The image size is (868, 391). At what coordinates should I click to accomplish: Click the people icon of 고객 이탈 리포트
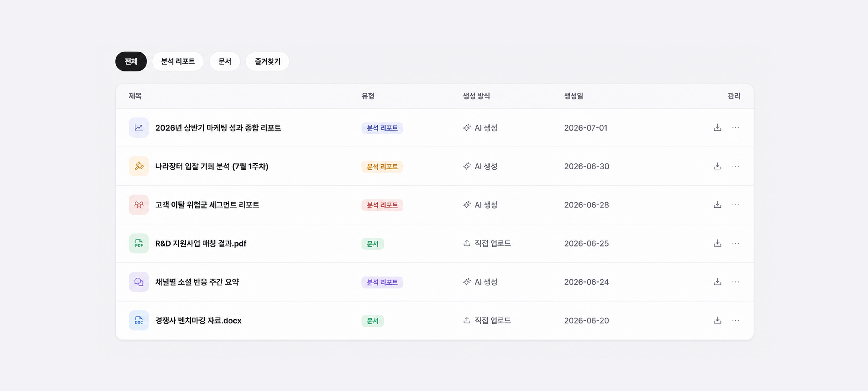pyautogui.click(x=139, y=205)
